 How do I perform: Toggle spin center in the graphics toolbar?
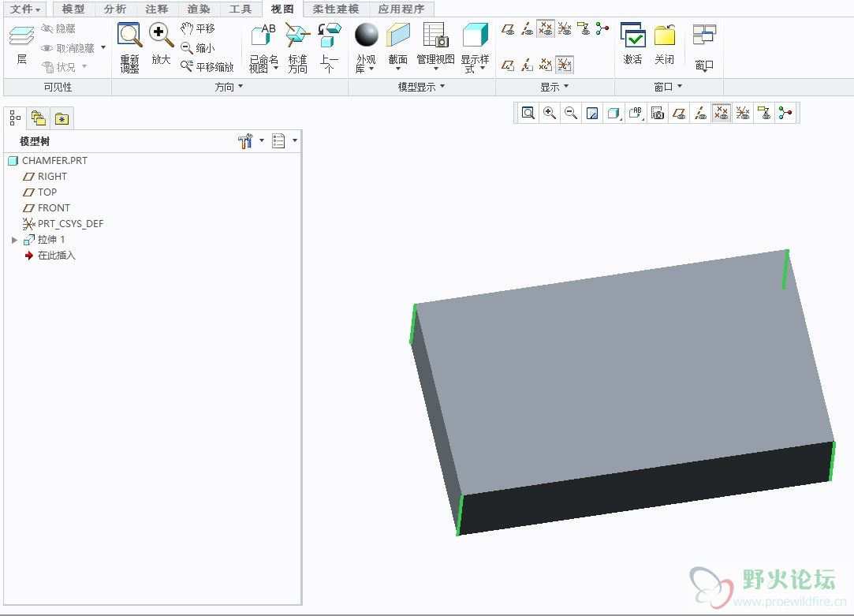pos(785,114)
